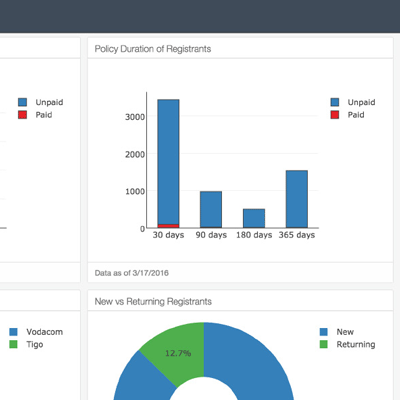
Task: Click the '3000' y-axis value
Action: pos(135,117)
